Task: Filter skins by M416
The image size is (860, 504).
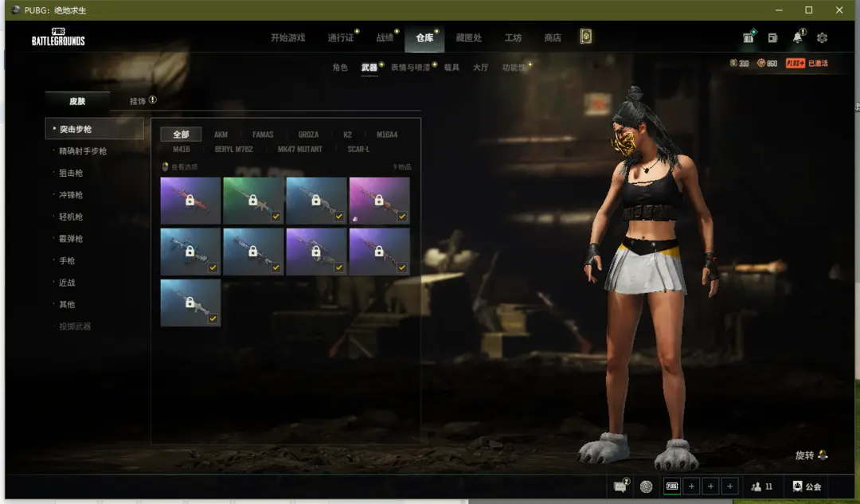Action: pos(182,149)
